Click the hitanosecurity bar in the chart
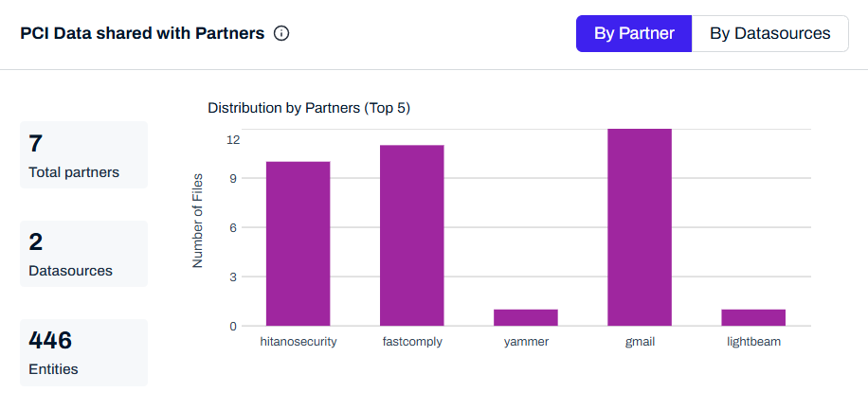Screen dimensions: 868x410 coord(298,243)
